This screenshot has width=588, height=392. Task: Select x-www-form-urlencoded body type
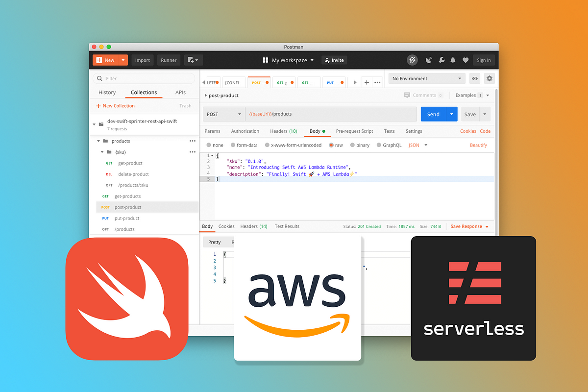click(x=267, y=145)
